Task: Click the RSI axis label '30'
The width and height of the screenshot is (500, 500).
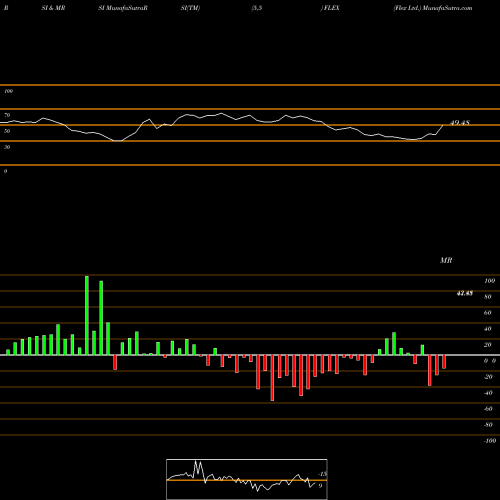Action: click(7, 147)
